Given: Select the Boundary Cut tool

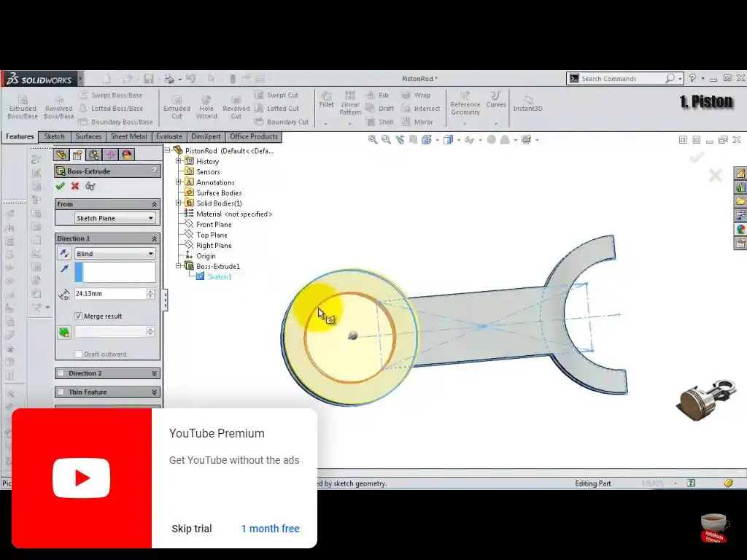Looking at the screenshot, I should pyautogui.click(x=282, y=122).
